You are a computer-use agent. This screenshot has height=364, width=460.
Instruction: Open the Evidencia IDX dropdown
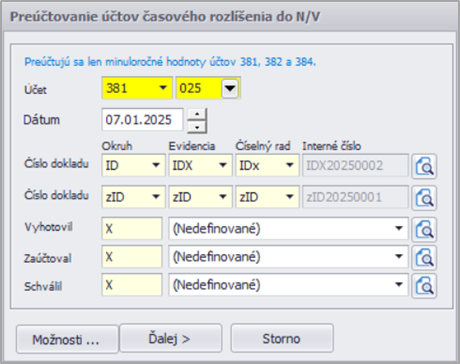pyautogui.click(x=223, y=165)
